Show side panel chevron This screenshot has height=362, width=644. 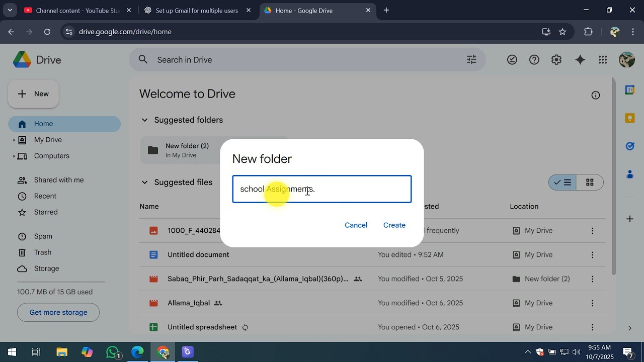[x=630, y=328]
